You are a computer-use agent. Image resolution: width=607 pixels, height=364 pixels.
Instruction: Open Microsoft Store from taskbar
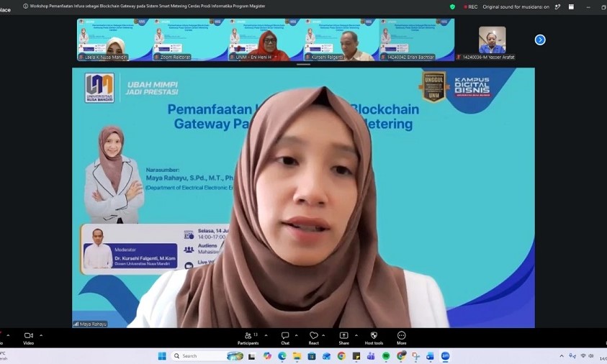pyautogui.click(x=312, y=356)
